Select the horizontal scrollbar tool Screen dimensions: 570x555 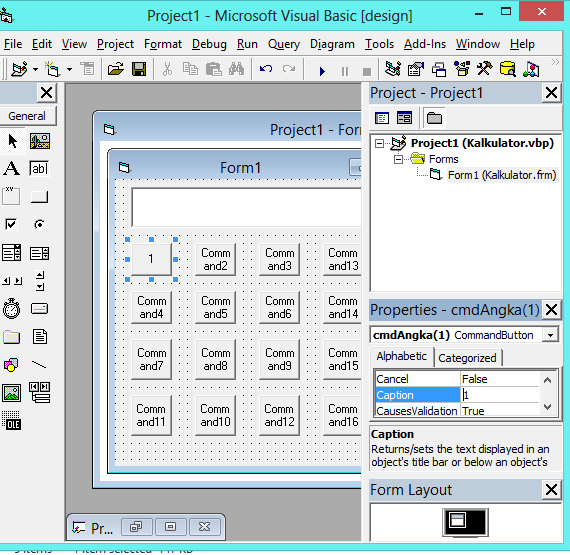(x=12, y=281)
